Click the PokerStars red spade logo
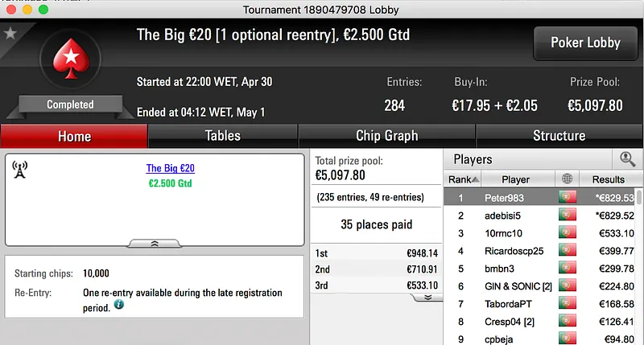Screen dimensions: 644x345 [x=70, y=64]
